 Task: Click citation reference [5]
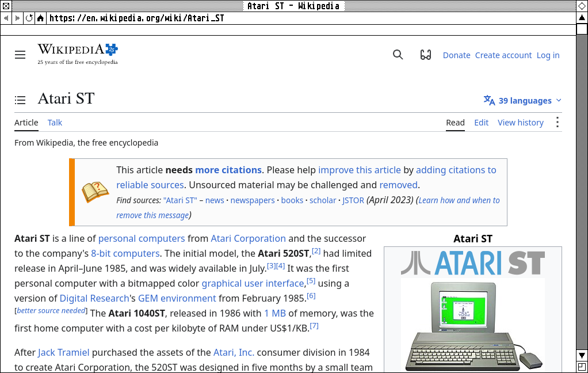coord(311,281)
